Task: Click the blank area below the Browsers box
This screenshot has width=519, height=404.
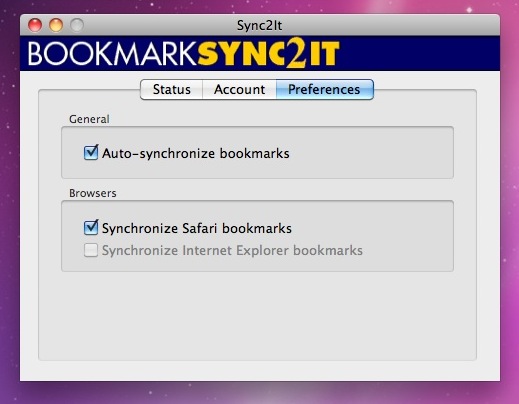Action: tap(257, 315)
